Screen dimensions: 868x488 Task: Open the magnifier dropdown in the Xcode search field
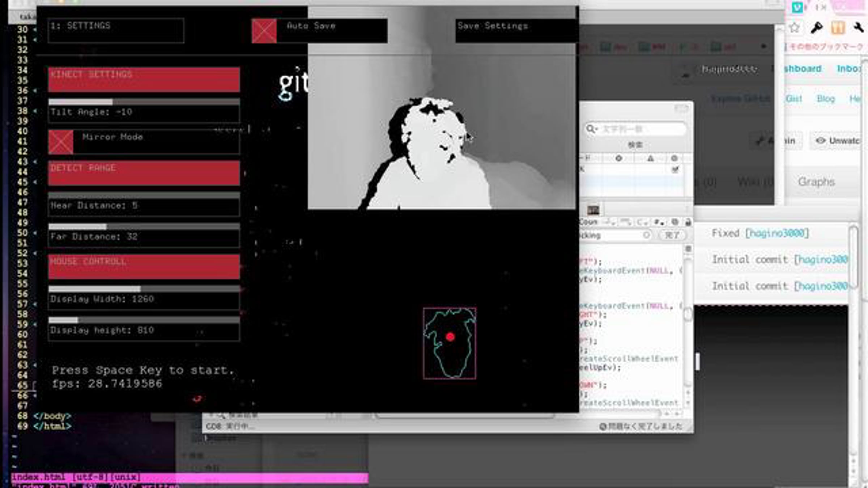pos(592,129)
